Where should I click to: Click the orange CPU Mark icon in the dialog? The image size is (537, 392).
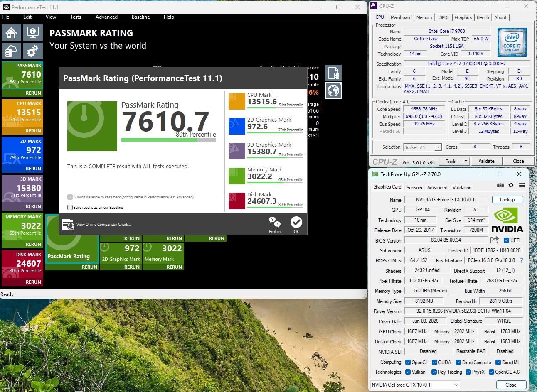[x=237, y=101]
